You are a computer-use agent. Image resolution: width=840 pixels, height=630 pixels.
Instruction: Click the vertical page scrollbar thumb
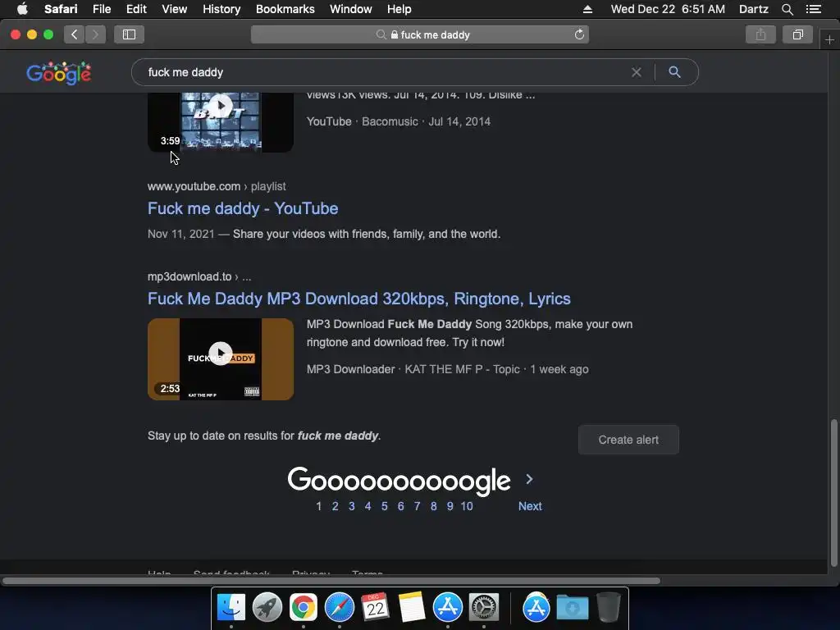(x=833, y=493)
